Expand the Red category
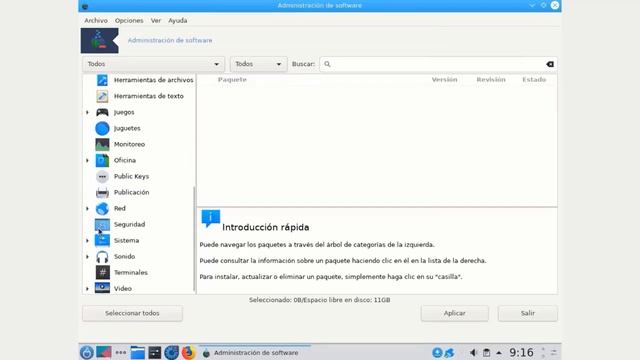The height and width of the screenshot is (360, 640). (x=87, y=209)
